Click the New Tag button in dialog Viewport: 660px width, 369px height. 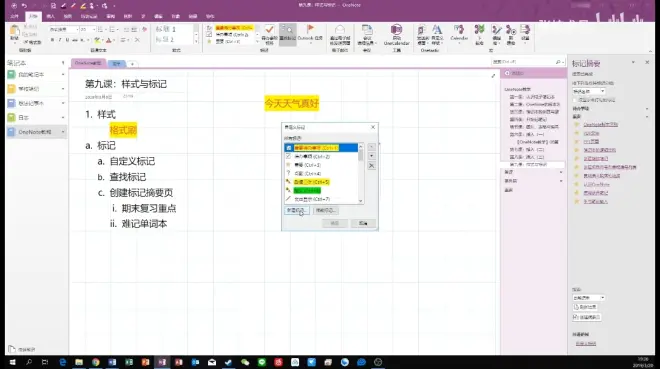297,210
